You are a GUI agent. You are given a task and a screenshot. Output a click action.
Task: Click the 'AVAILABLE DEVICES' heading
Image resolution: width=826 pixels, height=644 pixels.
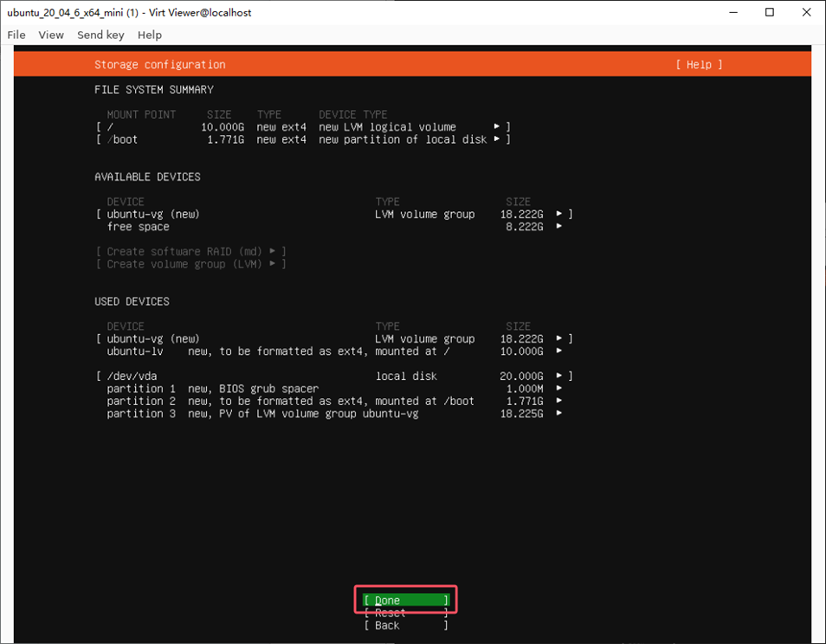coord(147,177)
